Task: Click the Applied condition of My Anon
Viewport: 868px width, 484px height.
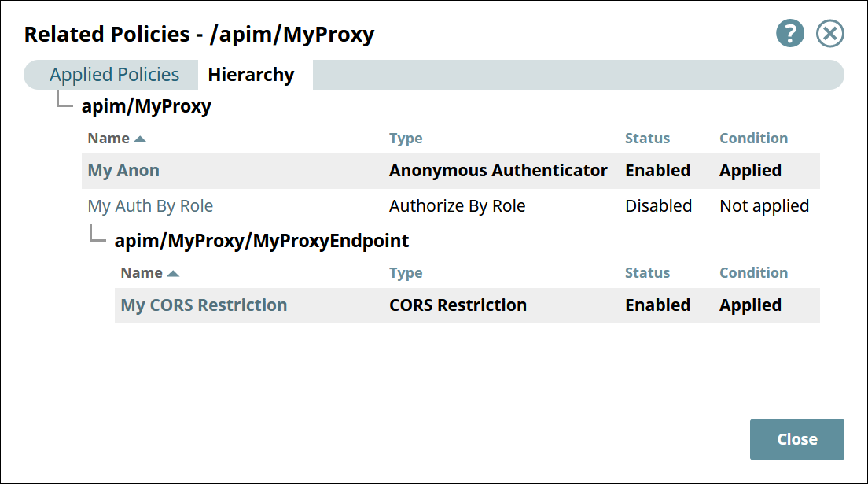Action: pos(748,170)
